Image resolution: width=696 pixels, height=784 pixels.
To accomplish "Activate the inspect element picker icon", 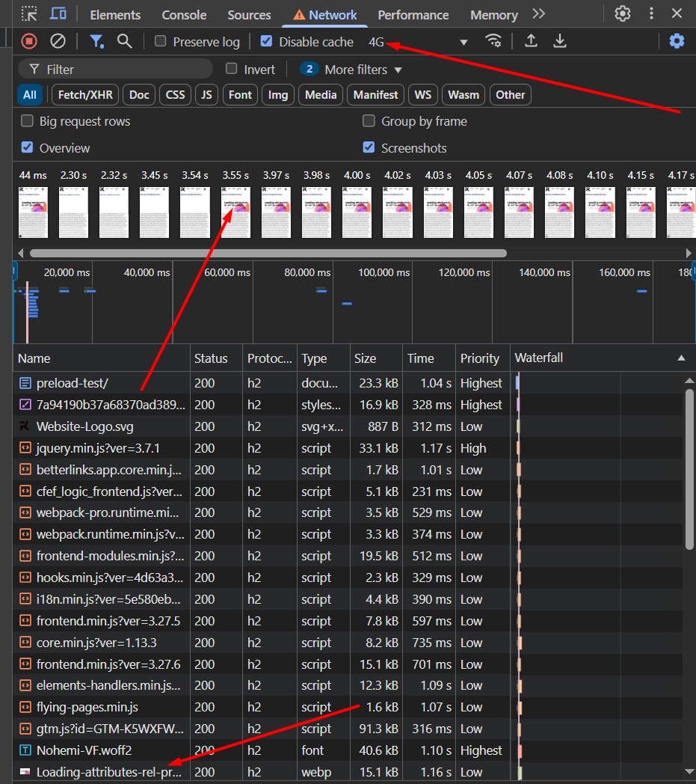I will point(29,14).
